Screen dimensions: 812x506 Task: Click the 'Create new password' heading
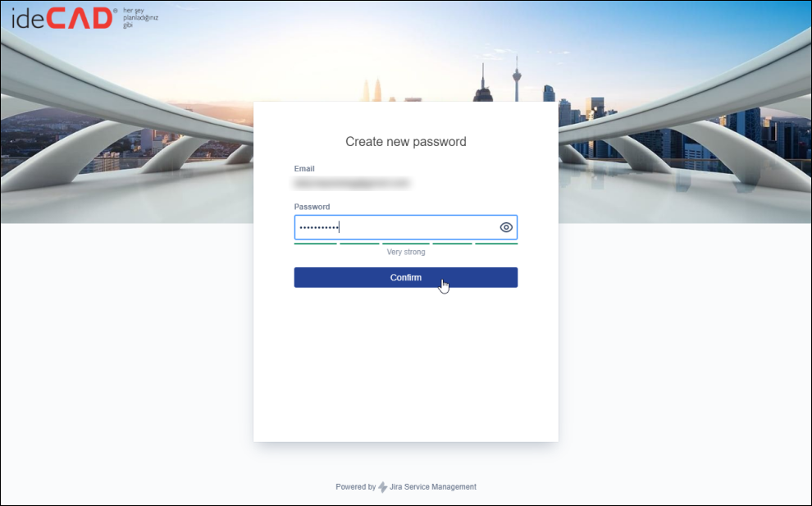405,142
